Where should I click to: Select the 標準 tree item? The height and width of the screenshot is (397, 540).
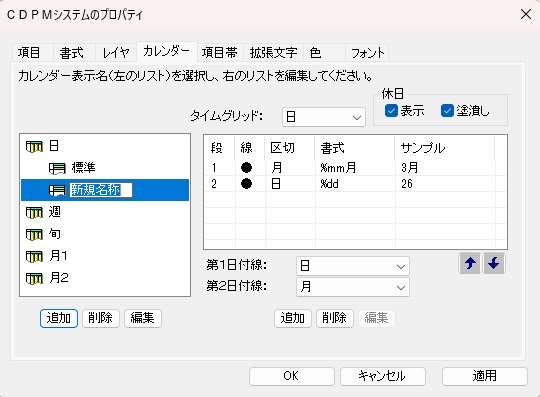tap(83, 168)
